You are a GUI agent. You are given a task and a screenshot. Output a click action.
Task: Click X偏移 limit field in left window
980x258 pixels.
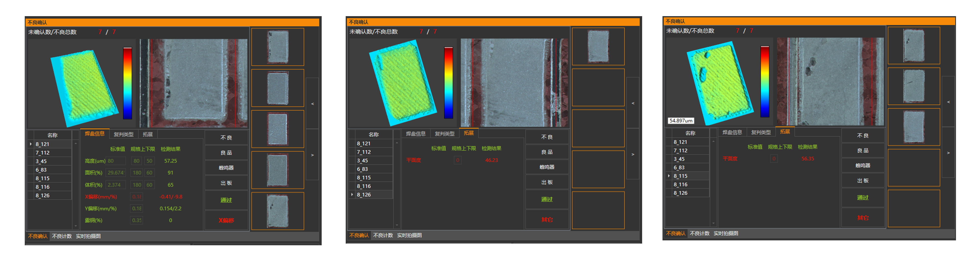pos(136,197)
